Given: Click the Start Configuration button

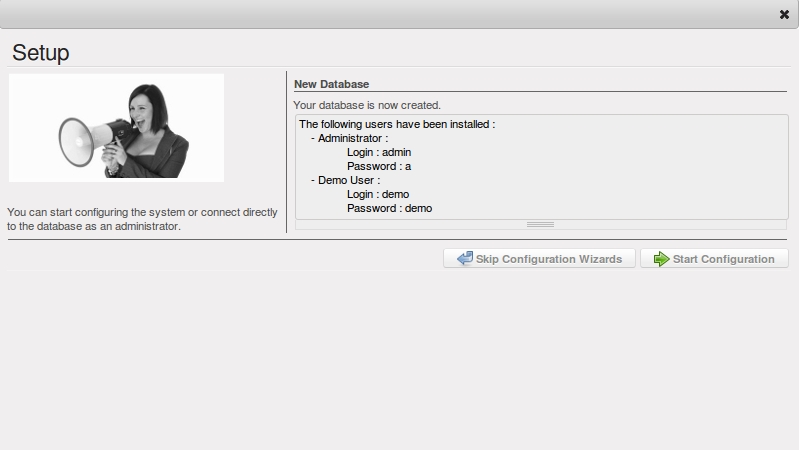Looking at the screenshot, I should tap(714, 259).
